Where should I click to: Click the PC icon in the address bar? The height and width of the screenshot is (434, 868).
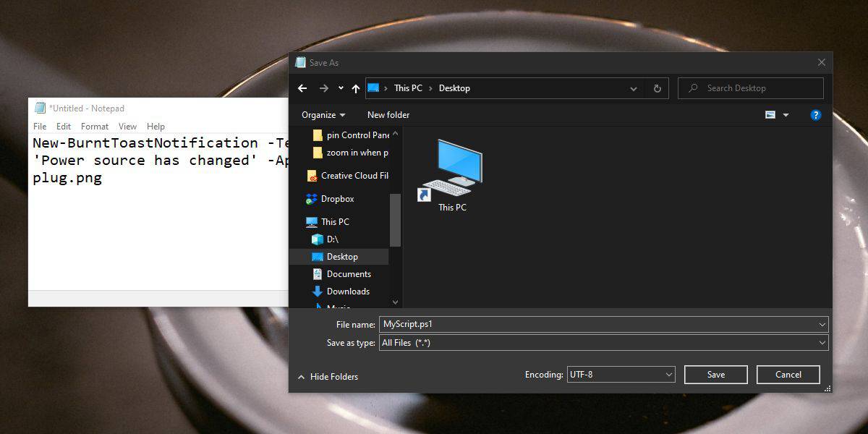[x=374, y=88]
